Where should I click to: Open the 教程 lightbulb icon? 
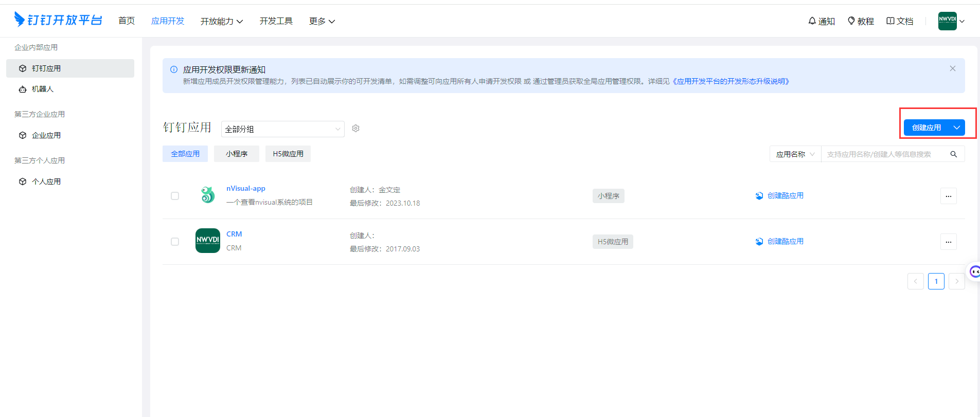tap(851, 21)
